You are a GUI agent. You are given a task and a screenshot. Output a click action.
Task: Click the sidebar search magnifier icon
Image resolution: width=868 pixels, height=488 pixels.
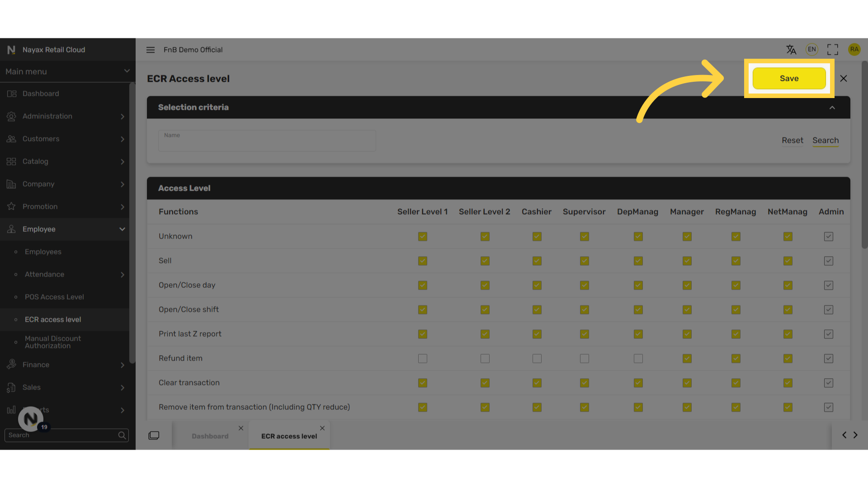tap(122, 435)
